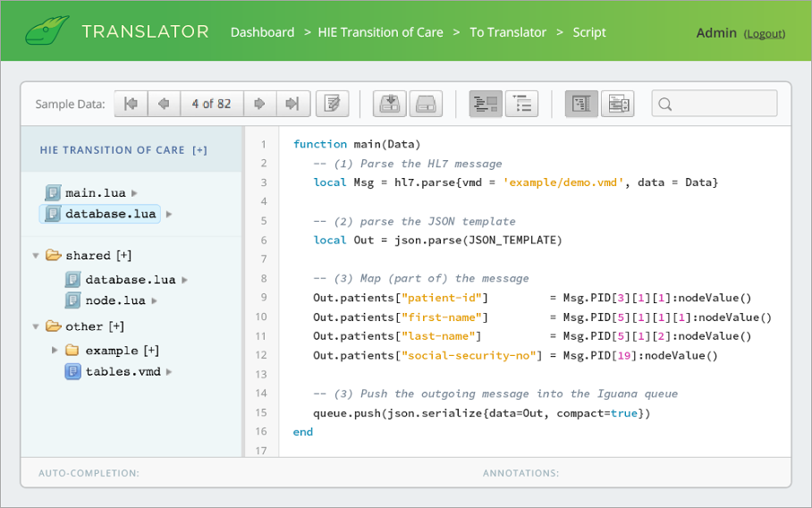This screenshot has height=508, width=812.
Task: Open tables.vmd file
Action: (x=123, y=372)
